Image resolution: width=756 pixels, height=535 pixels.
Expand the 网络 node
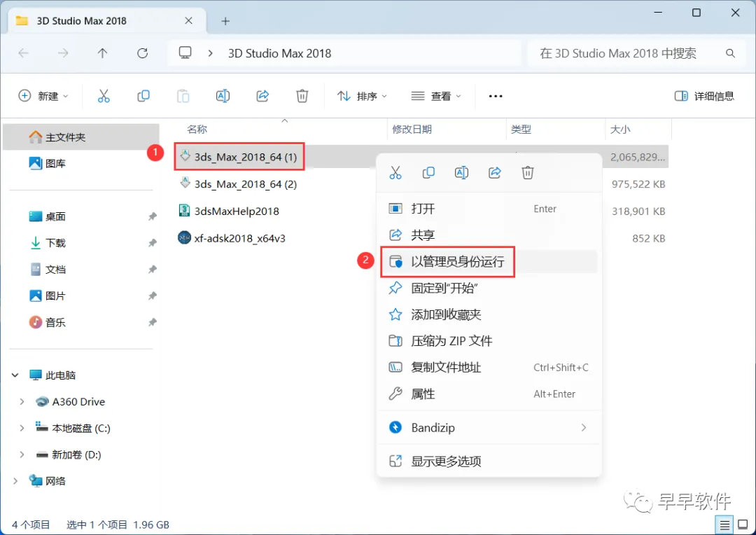point(15,481)
